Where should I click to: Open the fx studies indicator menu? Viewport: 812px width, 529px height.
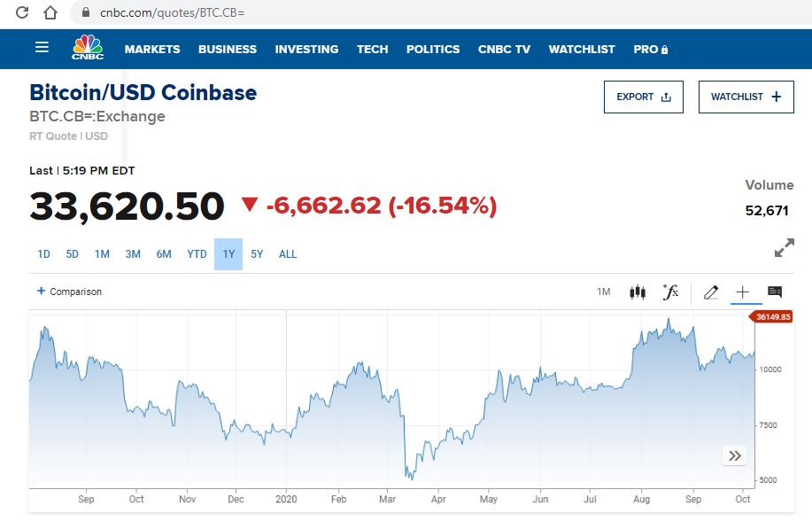point(670,292)
